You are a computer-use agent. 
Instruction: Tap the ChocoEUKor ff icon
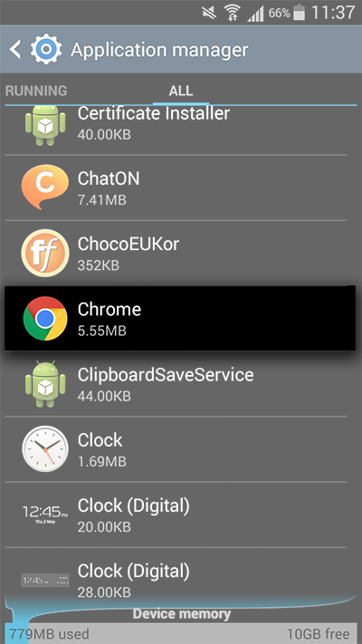point(45,253)
